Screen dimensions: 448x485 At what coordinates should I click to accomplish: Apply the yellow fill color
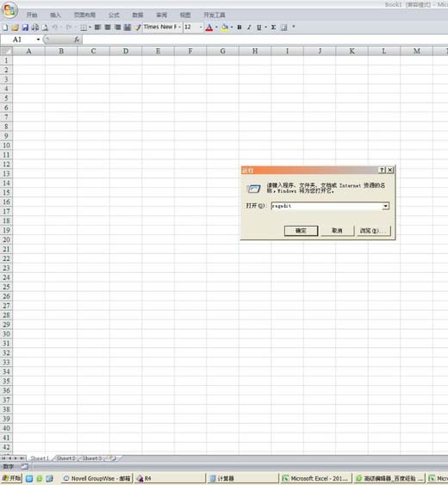pos(225,28)
